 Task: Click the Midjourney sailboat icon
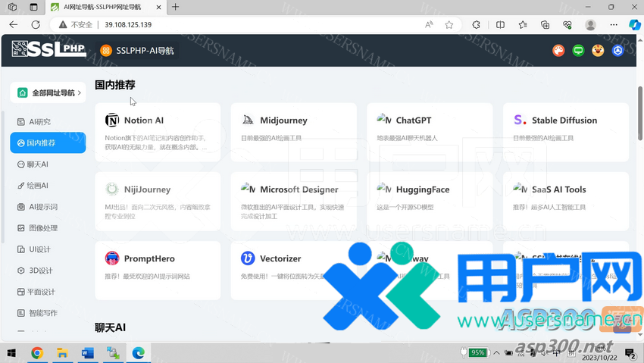(248, 120)
